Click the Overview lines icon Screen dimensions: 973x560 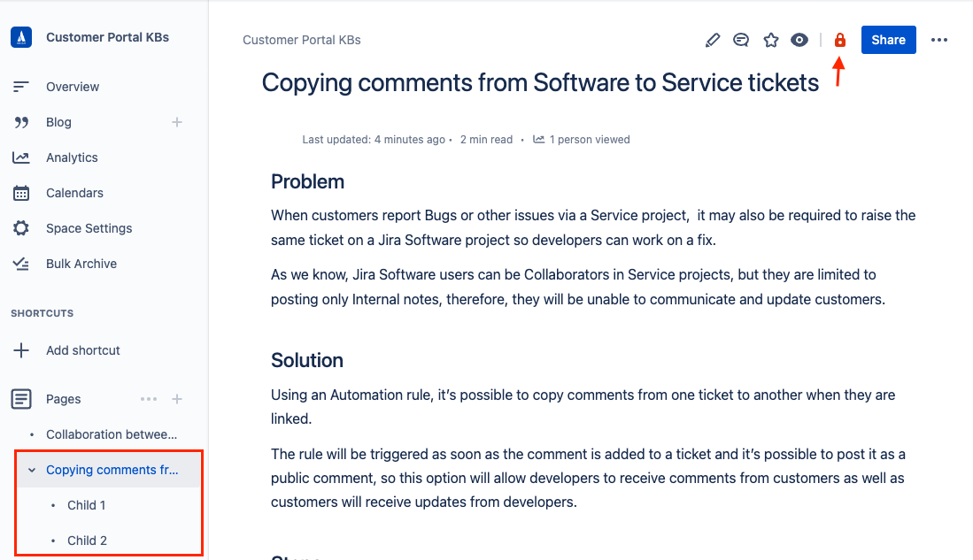21,87
